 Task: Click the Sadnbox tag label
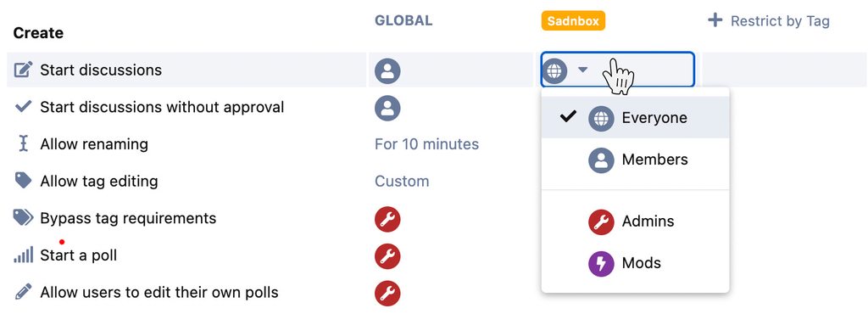pos(573,21)
